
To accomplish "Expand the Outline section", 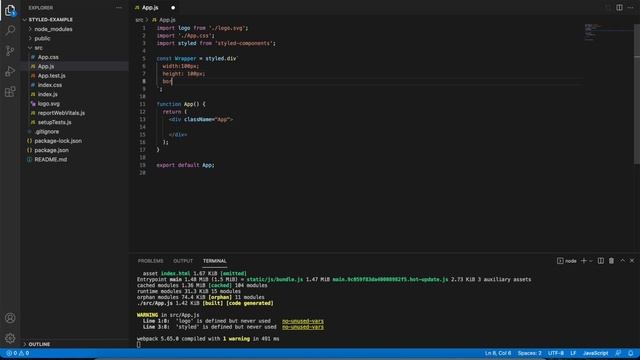I will tap(39, 344).
